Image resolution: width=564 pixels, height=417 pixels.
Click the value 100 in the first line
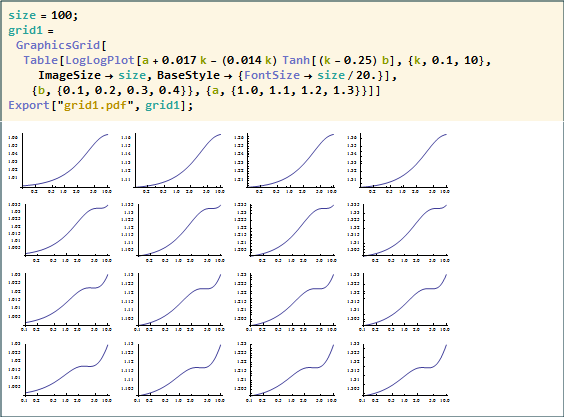pyautogui.click(x=62, y=15)
